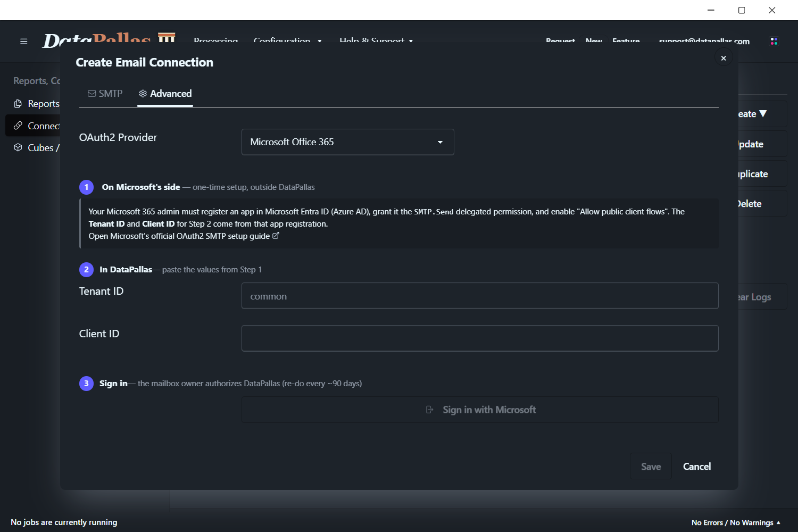Open the OAuth2 Provider dropdown
Image resolution: width=798 pixels, height=532 pixels.
point(348,142)
